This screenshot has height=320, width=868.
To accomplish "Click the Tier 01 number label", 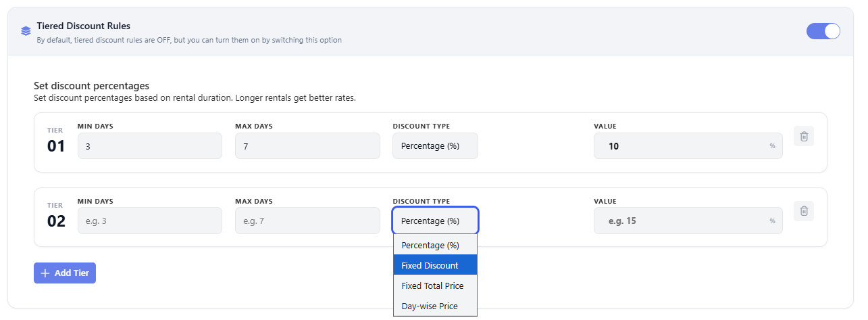I will (x=56, y=146).
